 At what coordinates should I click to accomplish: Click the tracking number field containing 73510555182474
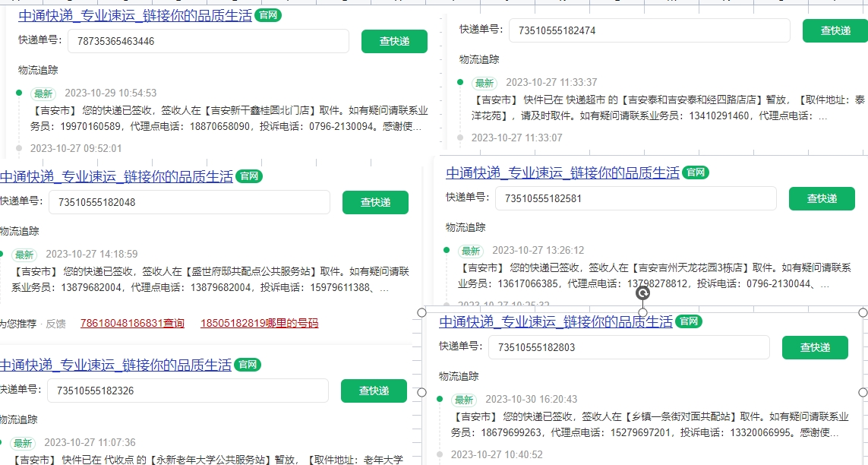(x=649, y=30)
